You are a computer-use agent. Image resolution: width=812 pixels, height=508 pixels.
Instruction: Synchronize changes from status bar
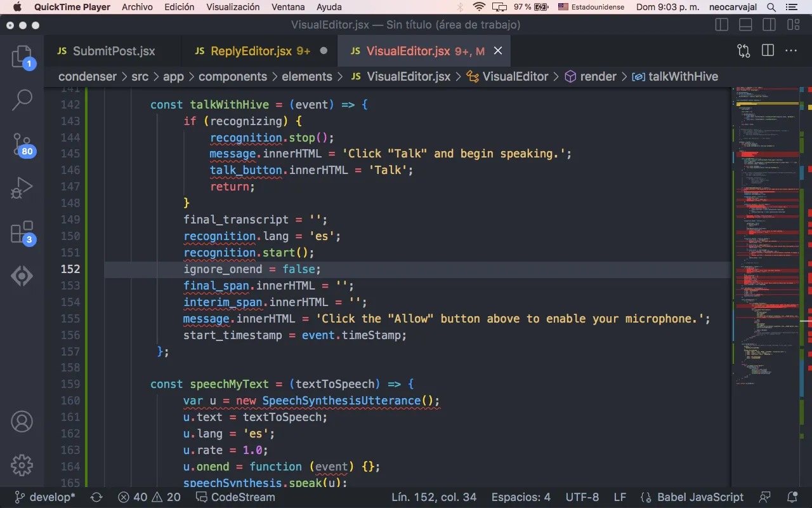coord(96,497)
